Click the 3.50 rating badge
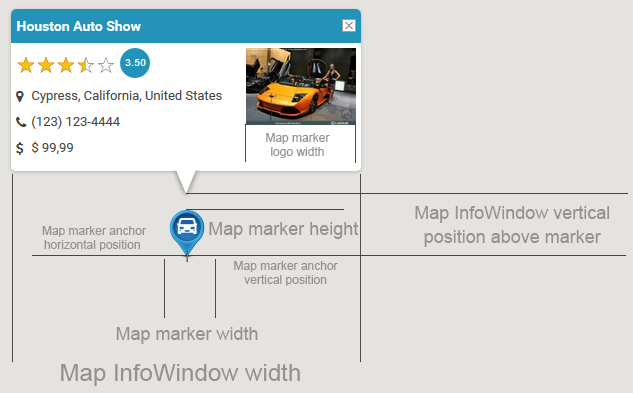The image size is (633, 393). pos(135,63)
